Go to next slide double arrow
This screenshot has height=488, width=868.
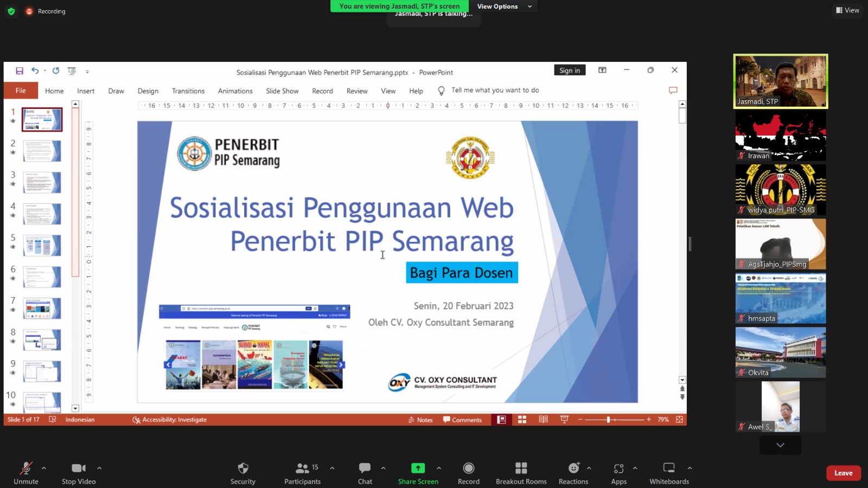tap(682, 397)
